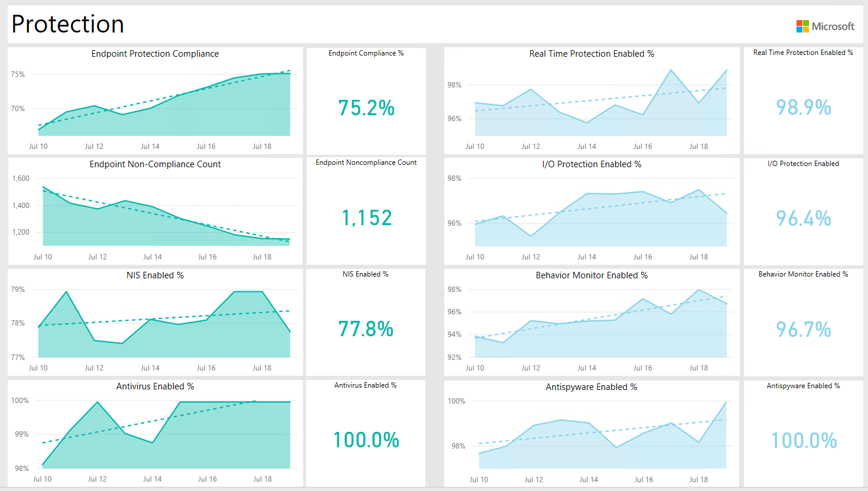Select the Behavior Monitor Enabled 96.7% card
The width and height of the screenshot is (868, 491).
click(803, 330)
